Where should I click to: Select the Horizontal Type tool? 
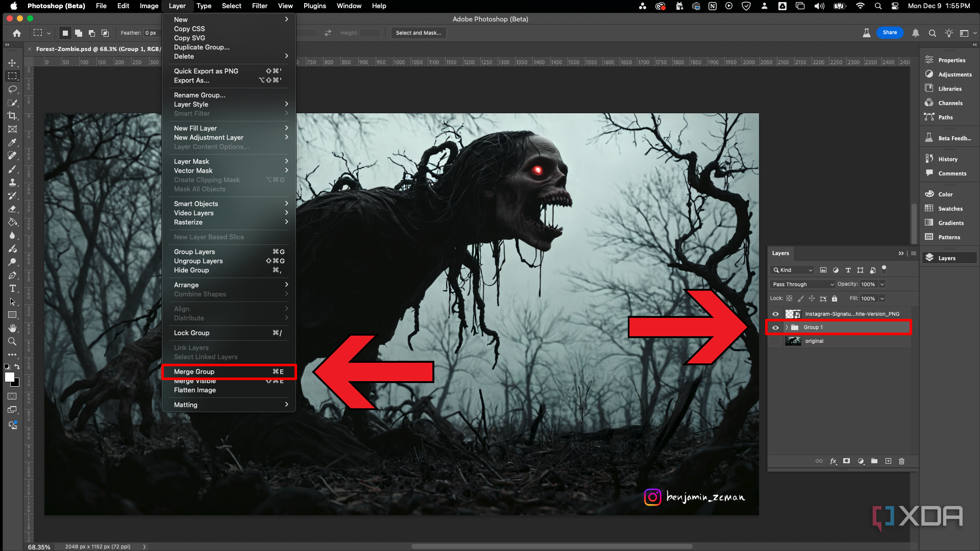(12, 288)
